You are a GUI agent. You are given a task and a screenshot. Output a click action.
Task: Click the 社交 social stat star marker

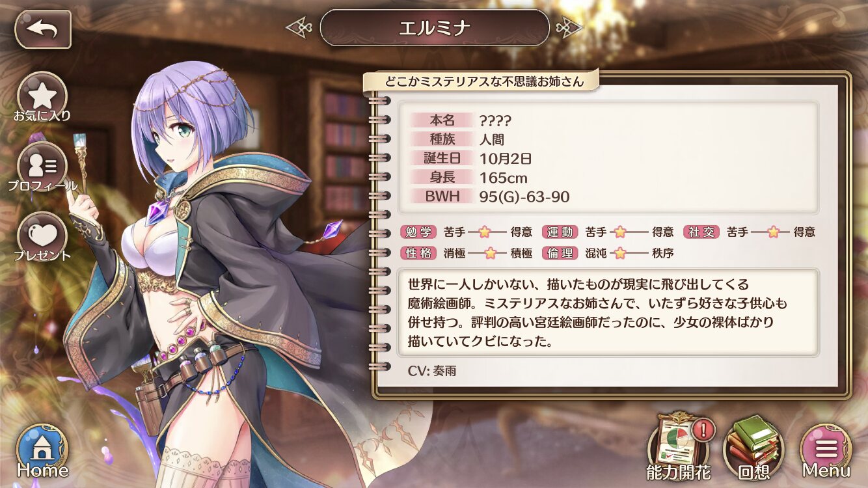774,232
